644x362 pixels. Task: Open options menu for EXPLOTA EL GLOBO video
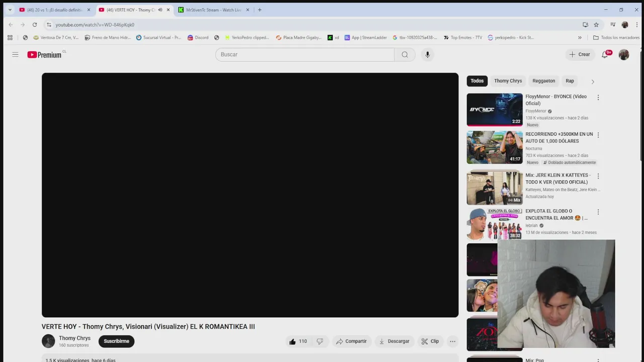(598, 212)
